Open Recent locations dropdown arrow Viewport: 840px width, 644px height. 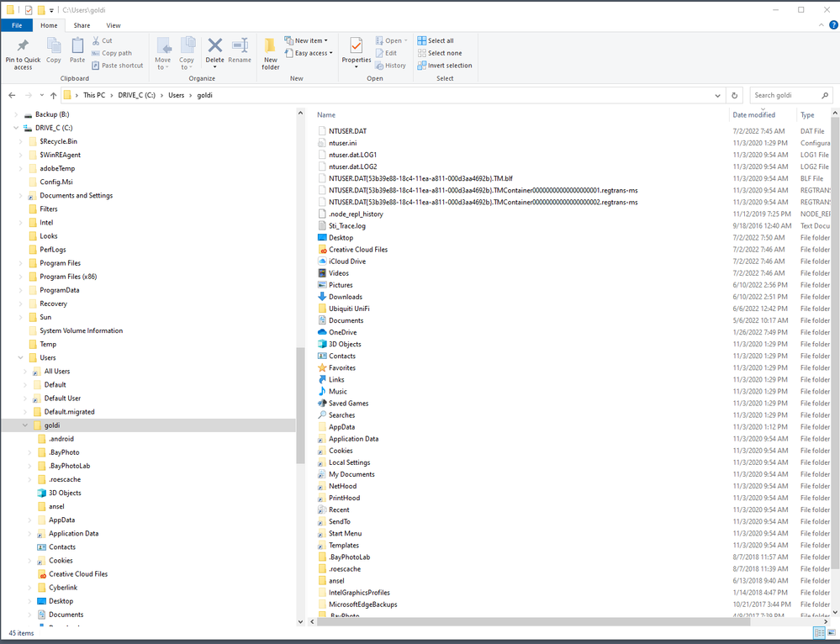pos(42,95)
